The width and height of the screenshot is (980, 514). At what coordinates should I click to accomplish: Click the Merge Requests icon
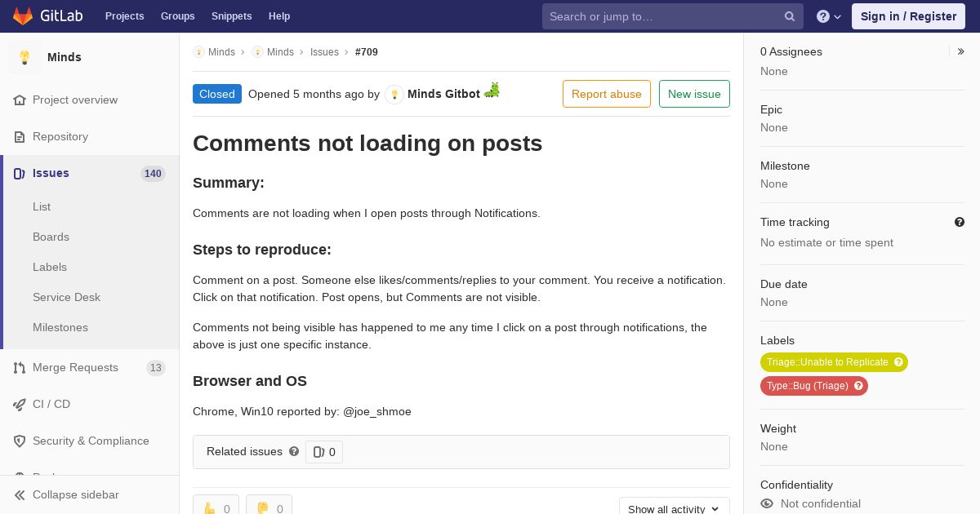pyautogui.click(x=20, y=367)
